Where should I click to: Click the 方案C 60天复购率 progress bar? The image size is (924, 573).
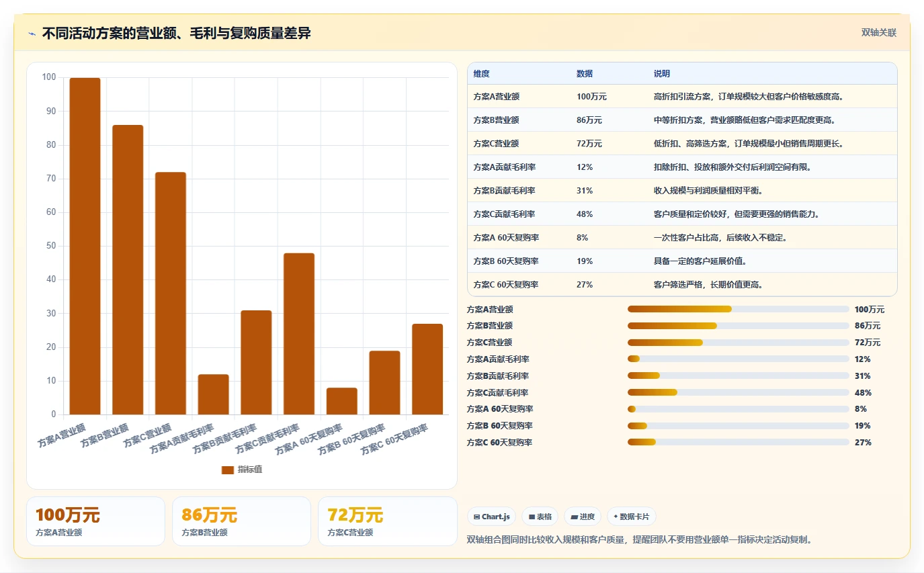(x=739, y=442)
